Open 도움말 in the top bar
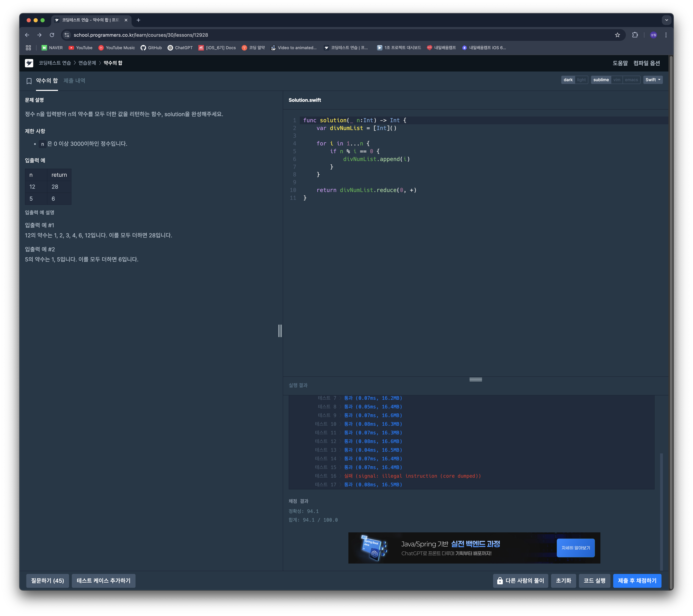 click(x=620, y=63)
